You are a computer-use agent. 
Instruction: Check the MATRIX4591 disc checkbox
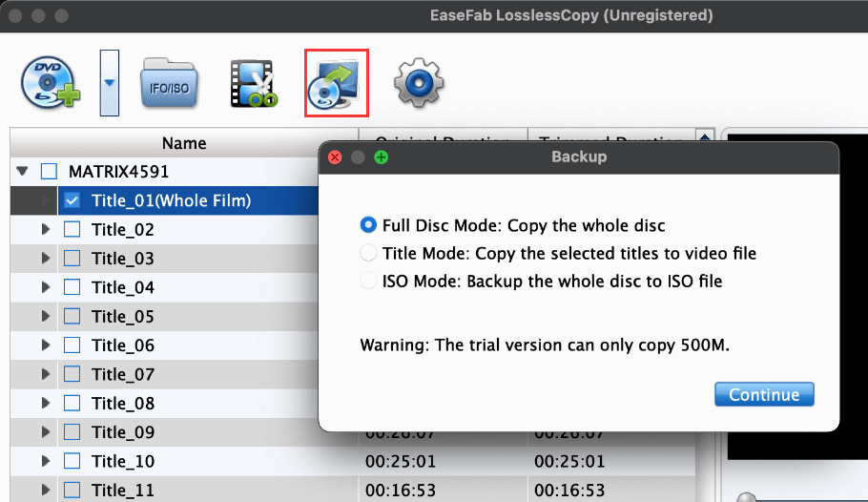coord(49,171)
